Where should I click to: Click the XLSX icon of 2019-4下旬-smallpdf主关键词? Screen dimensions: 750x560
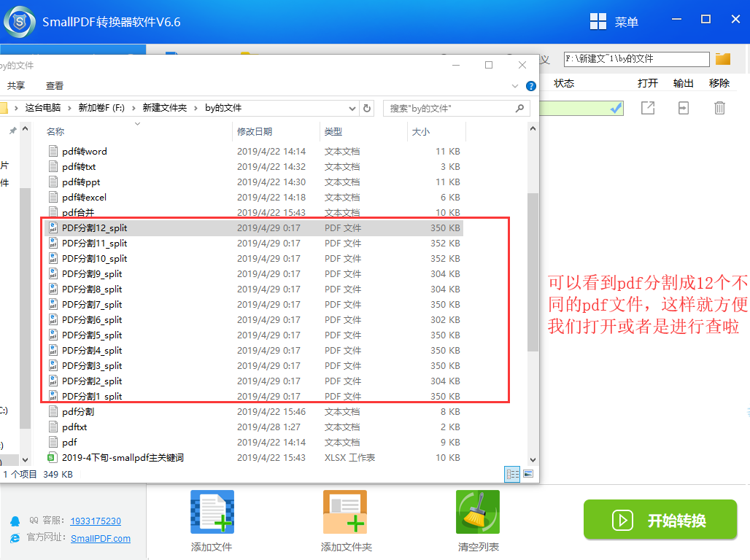52,458
